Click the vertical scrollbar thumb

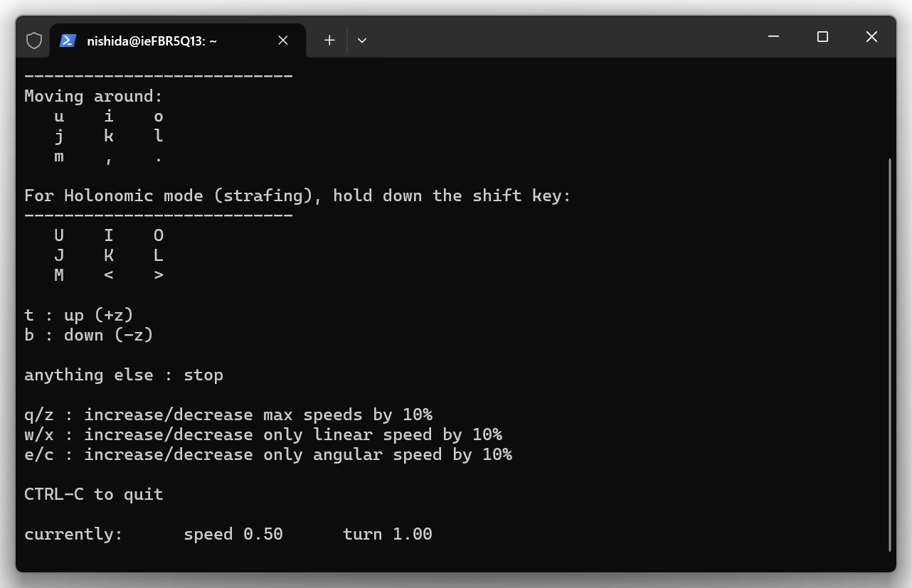pos(890,354)
